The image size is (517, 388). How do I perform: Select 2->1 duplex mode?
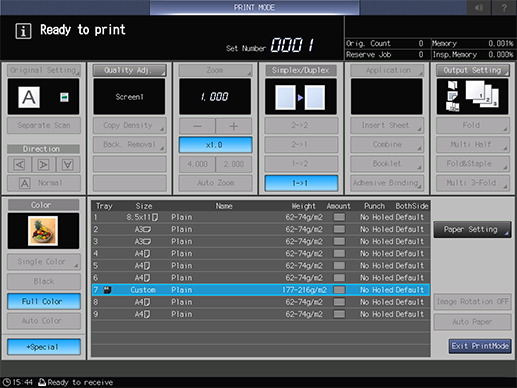pyautogui.click(x=301, y=145)
